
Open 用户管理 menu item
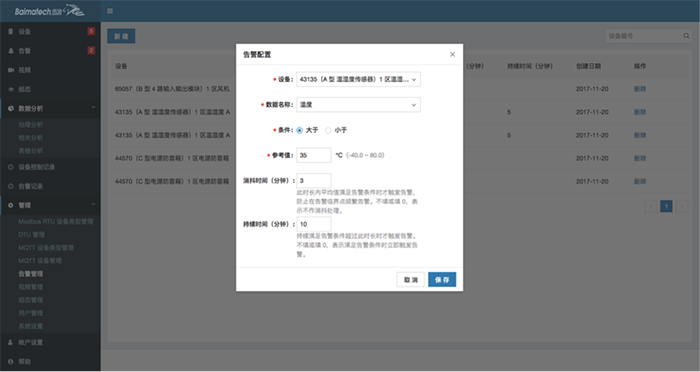point(31,313)
